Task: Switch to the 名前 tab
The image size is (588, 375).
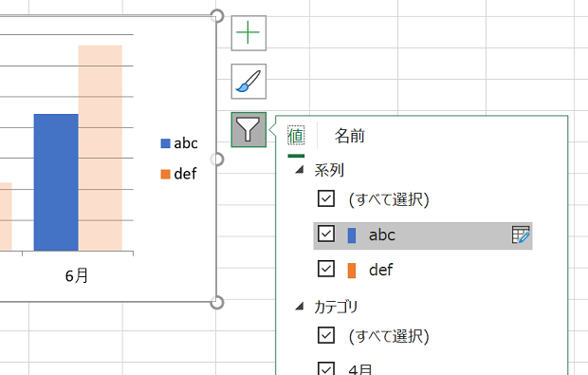Action: (x=350, y=136)
